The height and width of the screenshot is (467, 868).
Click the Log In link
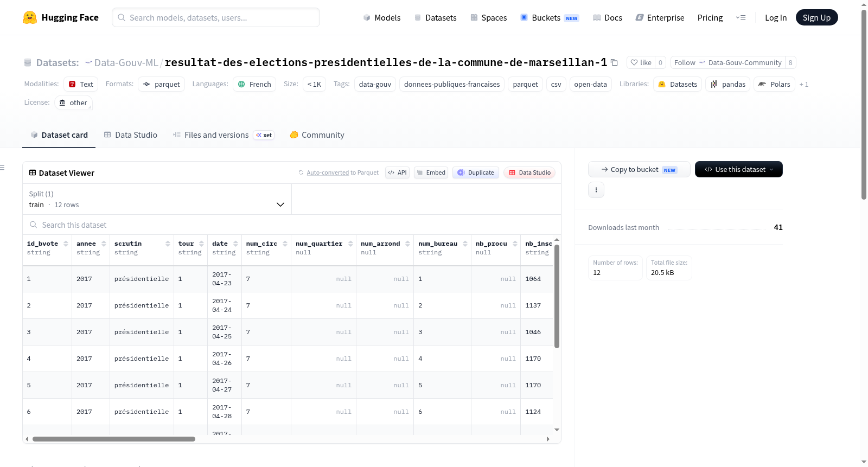[x=776, y=17]
